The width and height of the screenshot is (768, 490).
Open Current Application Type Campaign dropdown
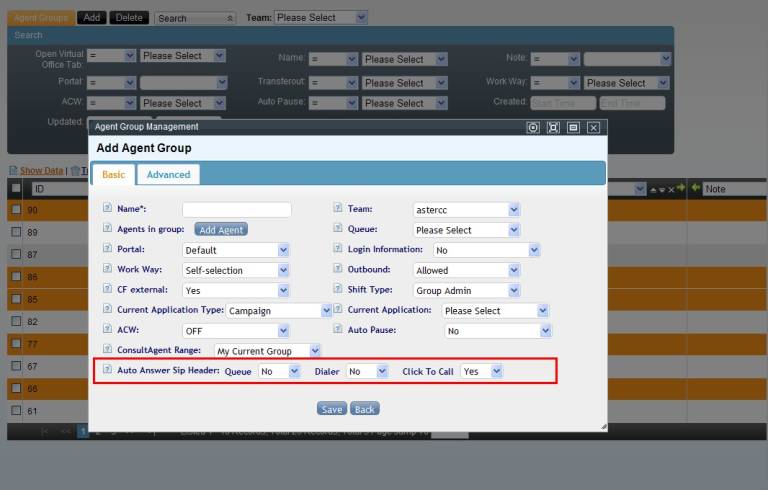279,311
